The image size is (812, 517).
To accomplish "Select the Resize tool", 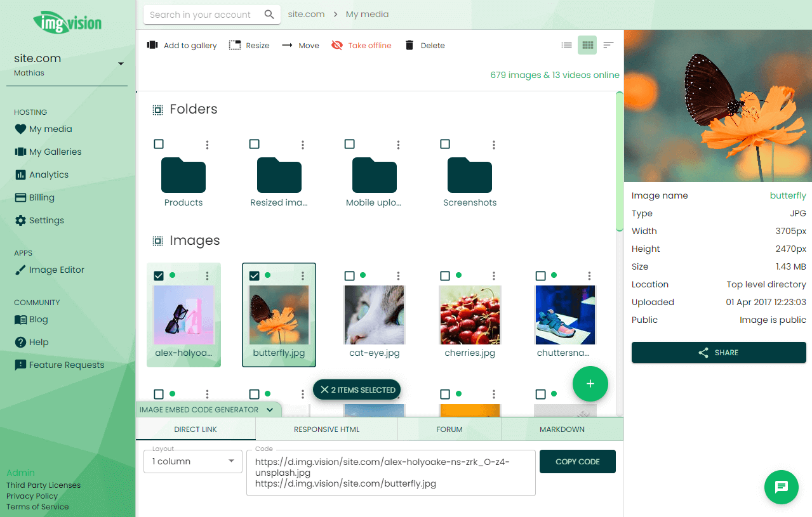I will [249, 45].
